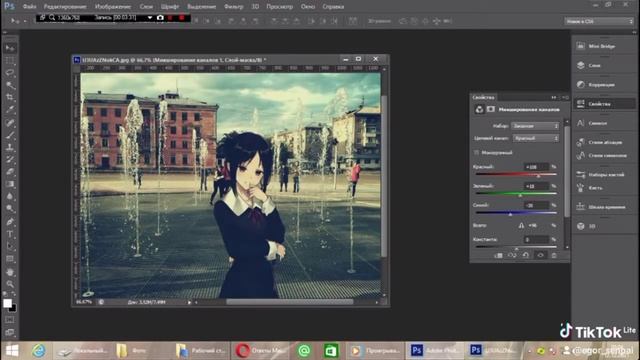Click the red channel slider track

(x=516, y=174)
